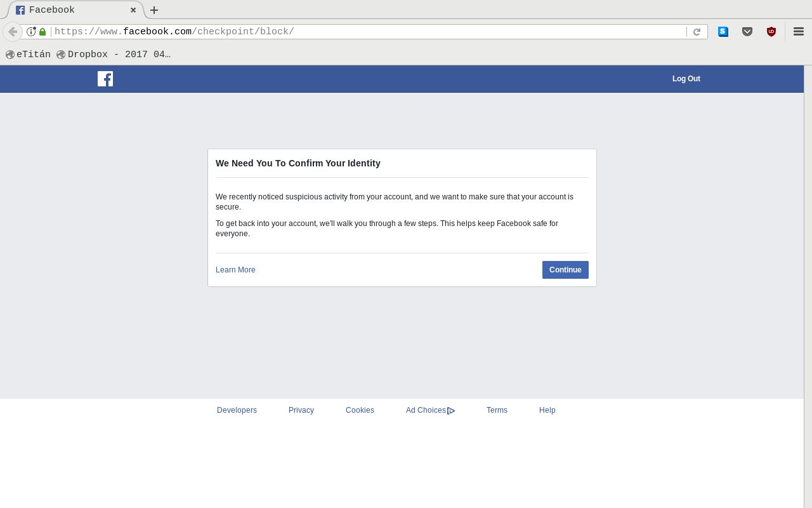Close the Facebook tab
Image resolution: width=812 pixels, height=508 pixels.
[133, 10]
